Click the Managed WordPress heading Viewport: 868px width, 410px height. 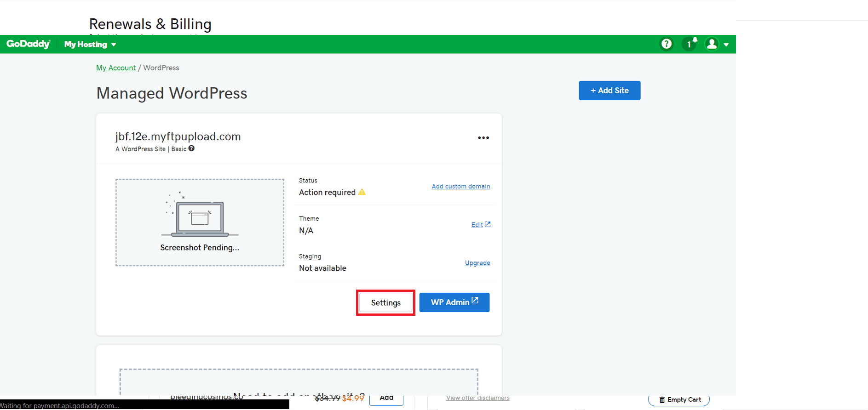(x=172, y=93)
